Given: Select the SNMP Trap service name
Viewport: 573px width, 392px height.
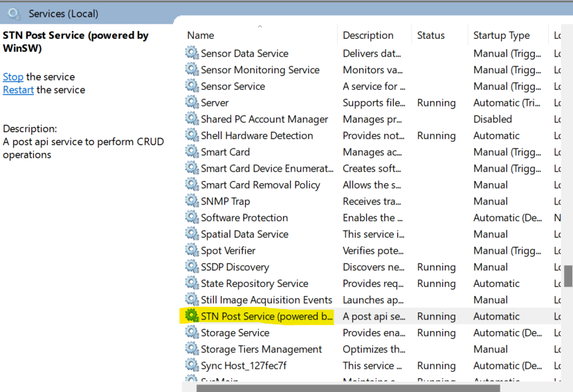Looking at the screenshot, I should pos(226,201).
